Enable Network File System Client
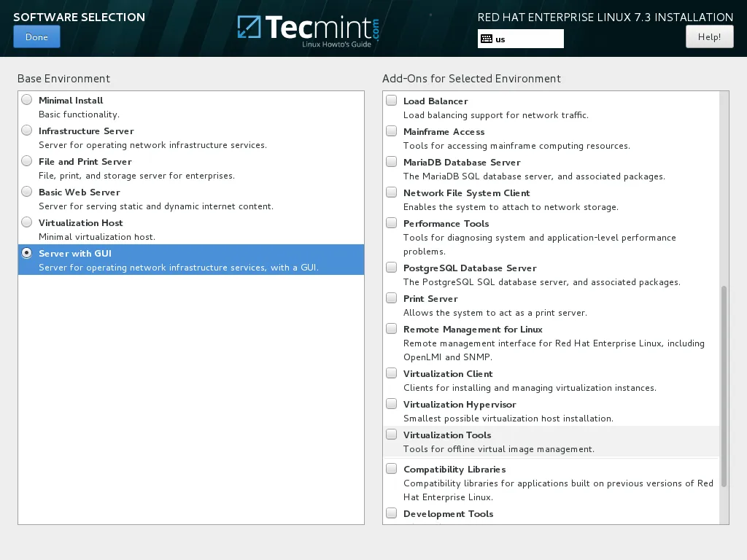This screenshot has height=560, width=747. click(x=391, y=192)
